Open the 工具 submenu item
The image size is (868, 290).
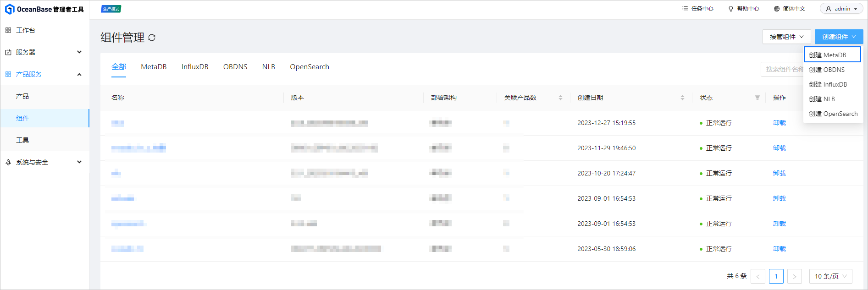click(x=44, y=140)
